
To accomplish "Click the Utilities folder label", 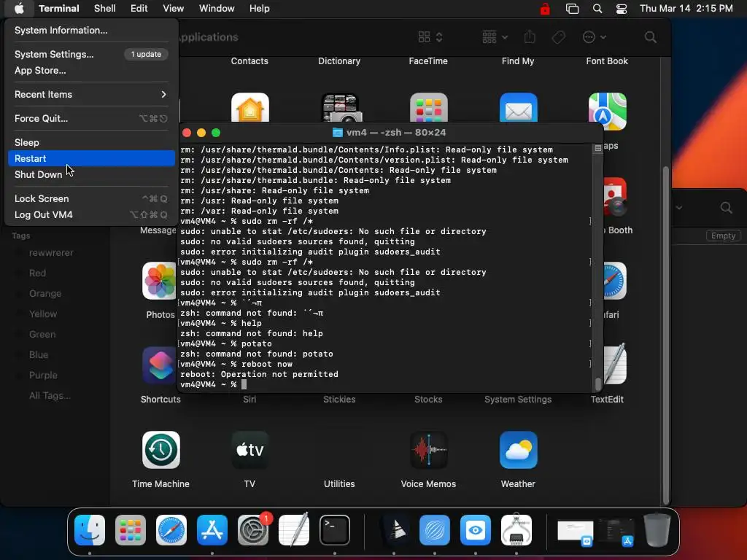I will pyautogui.click(x=339, y=484).
